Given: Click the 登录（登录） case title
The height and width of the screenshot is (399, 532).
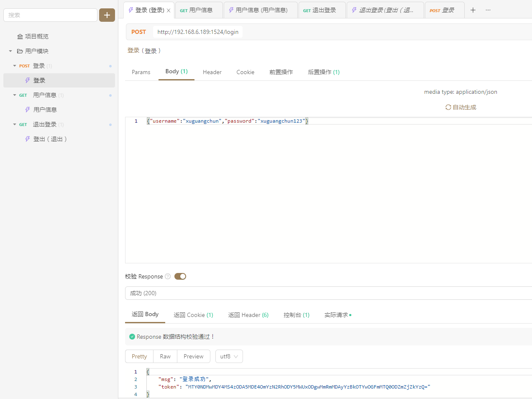Looking at the screenshot, I should (144, 51).
